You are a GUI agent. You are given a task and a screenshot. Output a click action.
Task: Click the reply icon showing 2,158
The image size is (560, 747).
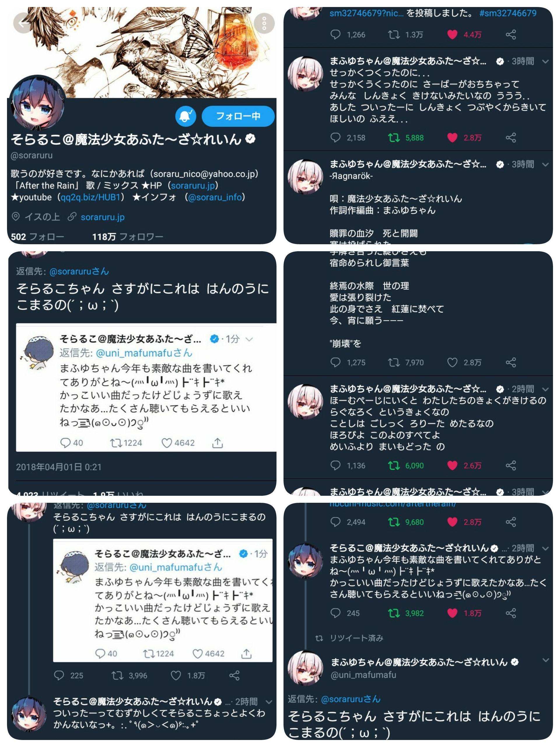click(x=335, y=137)
